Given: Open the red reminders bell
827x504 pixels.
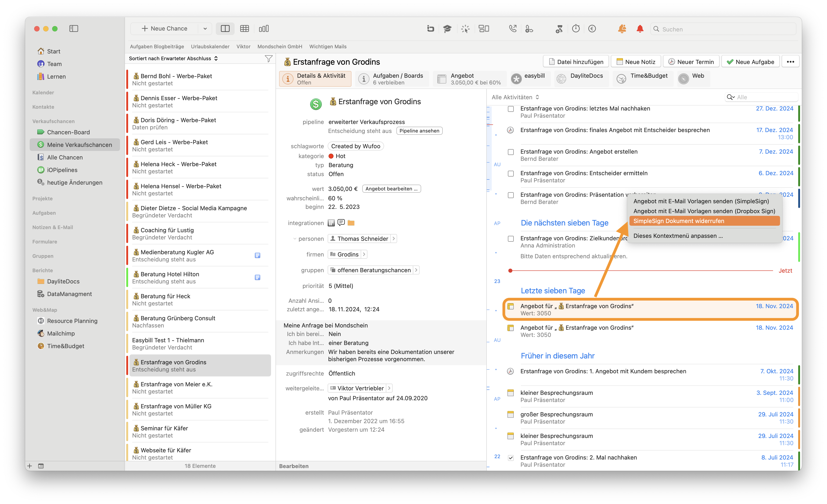Looking at the screenshot, I should click(640, 29).
